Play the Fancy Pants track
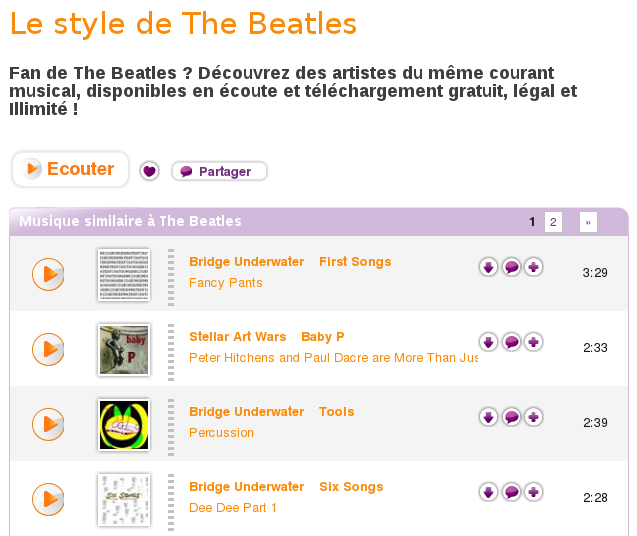The width and height of the screenshot is (637, 536). click(48, 274)
